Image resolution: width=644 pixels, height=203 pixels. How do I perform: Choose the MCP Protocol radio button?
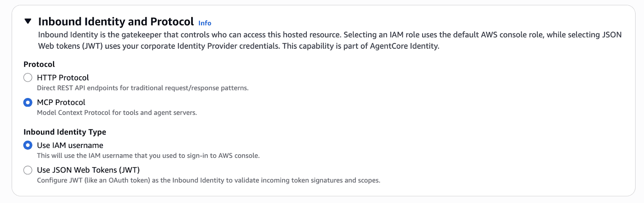[28, 103]
